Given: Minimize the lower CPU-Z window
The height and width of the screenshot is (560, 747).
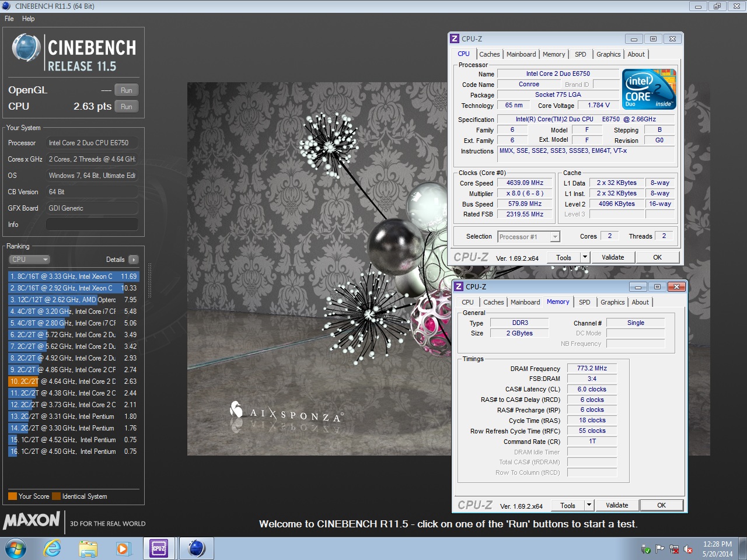Looking at the screenshot, I should [638, 287].
